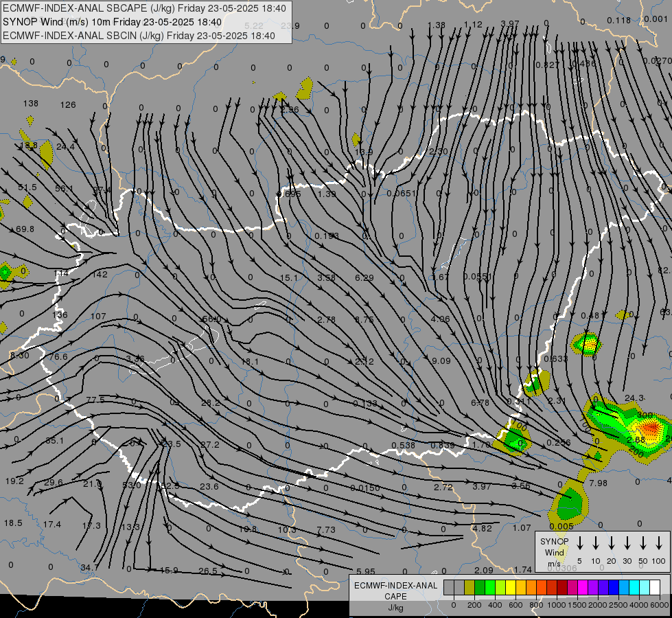The height and width of the screenshot is (618, 672).
Task: Click the map value '24.3'
Action: 634,398
